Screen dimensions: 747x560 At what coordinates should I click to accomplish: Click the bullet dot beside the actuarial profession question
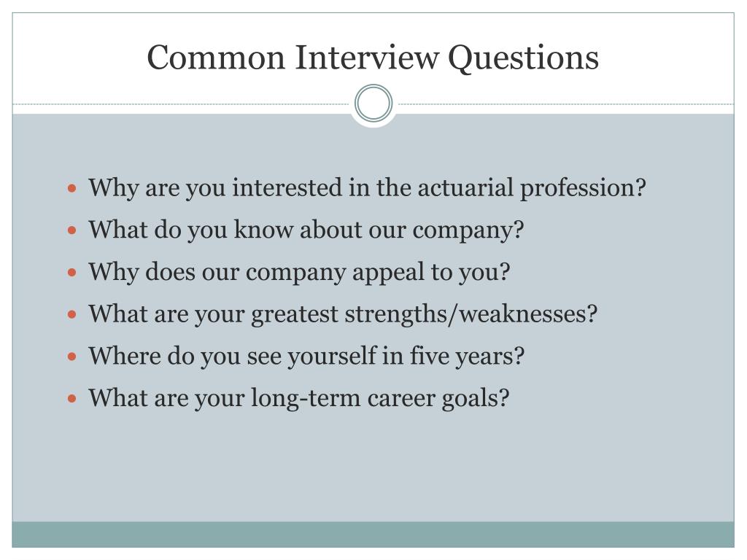click(71, 188)
